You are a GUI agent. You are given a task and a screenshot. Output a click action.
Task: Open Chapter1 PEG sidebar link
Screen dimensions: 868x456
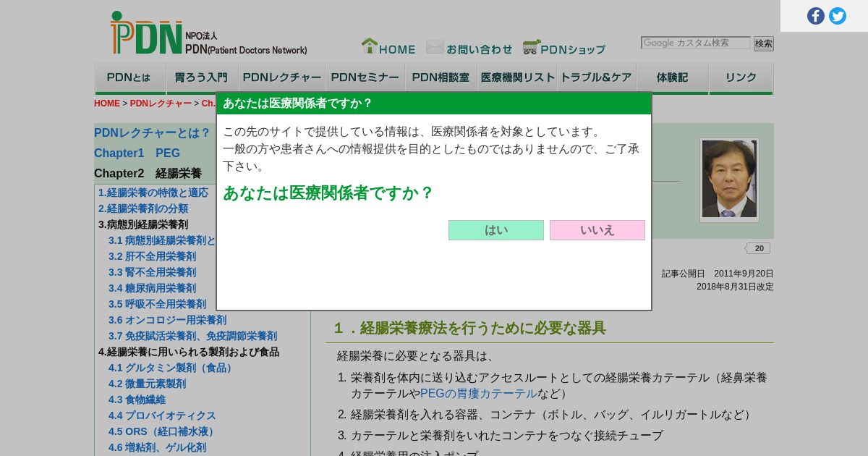[x=137, y=153]
